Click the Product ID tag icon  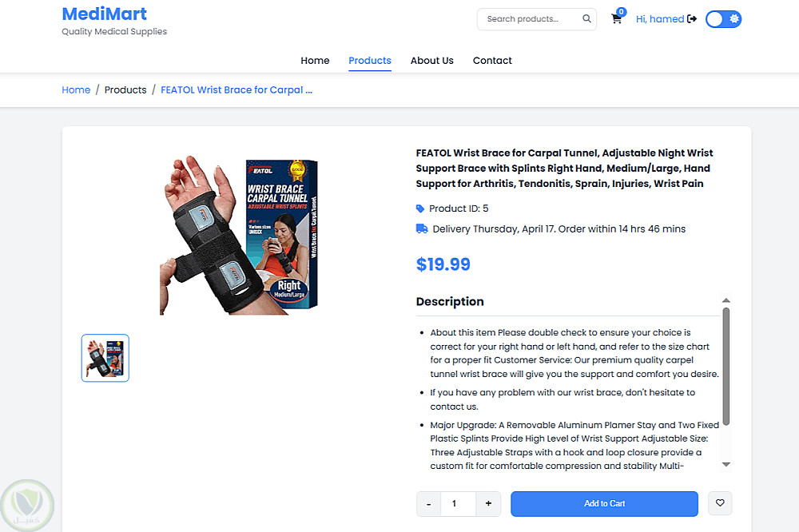tap(420, 208)
